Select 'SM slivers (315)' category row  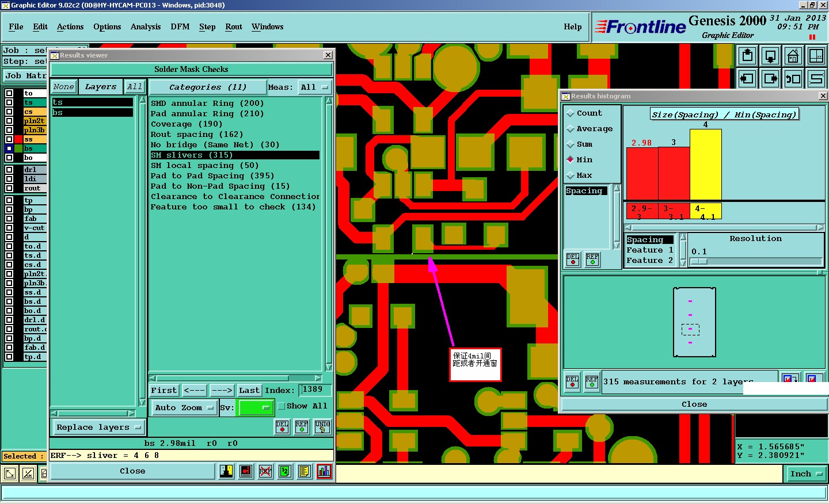pos(234,155)
